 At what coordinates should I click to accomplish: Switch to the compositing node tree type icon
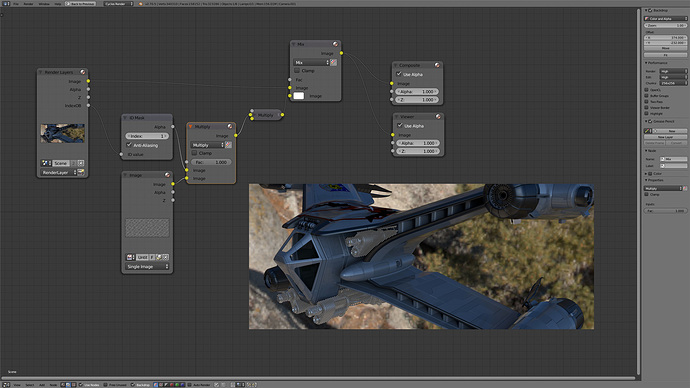point(68,384)
